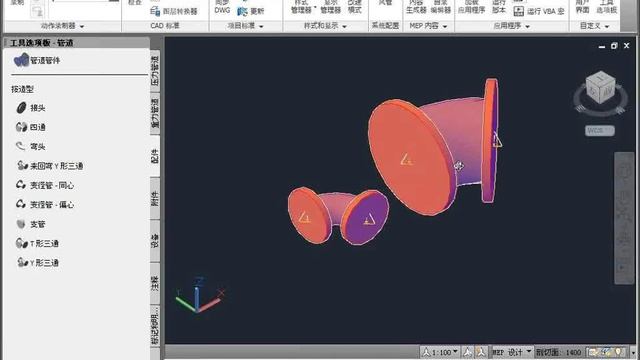640x360 pixels.
Task: Click the navigation bar at viewport right edge
Action: [624, 218]
